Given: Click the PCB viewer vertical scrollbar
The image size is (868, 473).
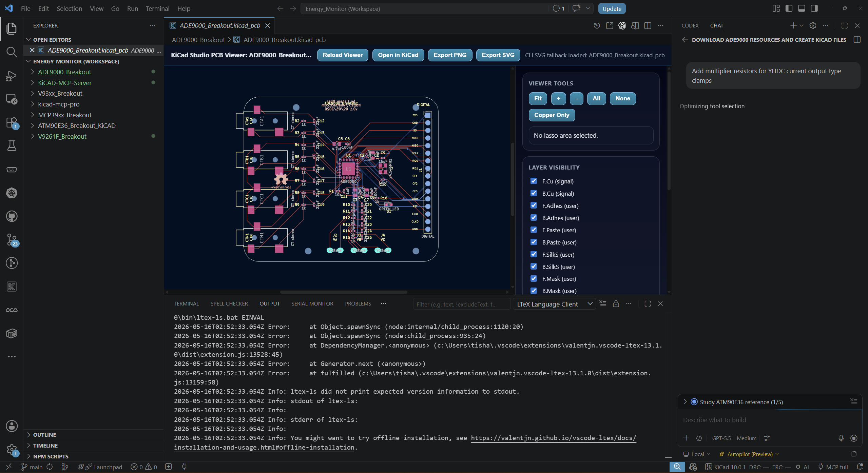Looking at the screenshot, I should coord(513,179).
